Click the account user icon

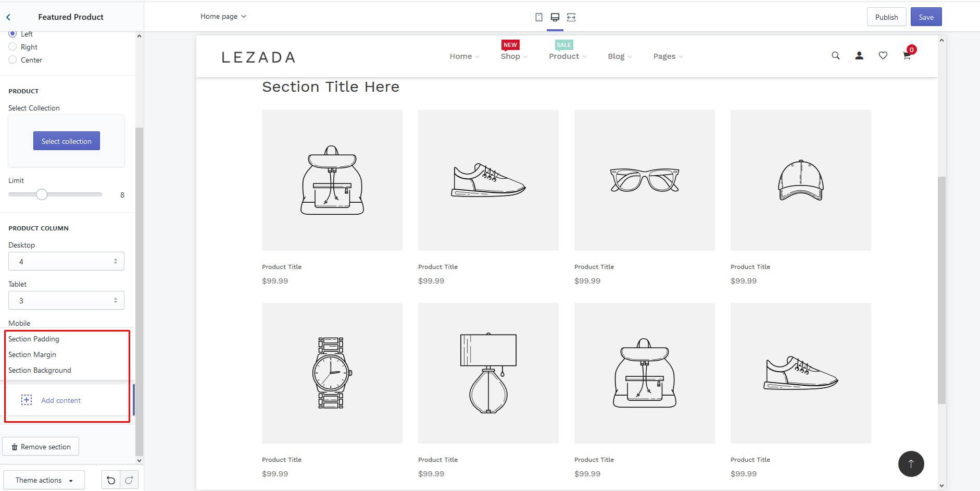pos(859,56)
